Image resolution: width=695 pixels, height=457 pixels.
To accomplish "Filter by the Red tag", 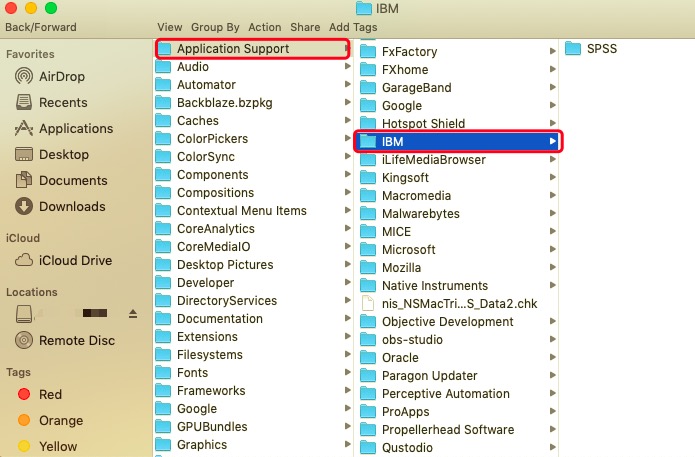I will [x=39, y=394].
